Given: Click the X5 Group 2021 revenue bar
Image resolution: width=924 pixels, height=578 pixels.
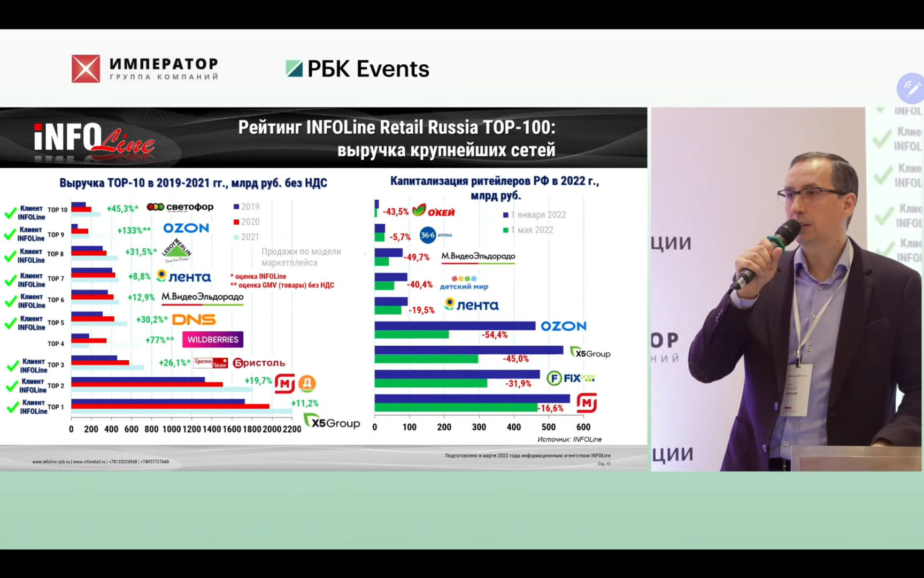Looking at the screenshot, I should pos(181,411).
